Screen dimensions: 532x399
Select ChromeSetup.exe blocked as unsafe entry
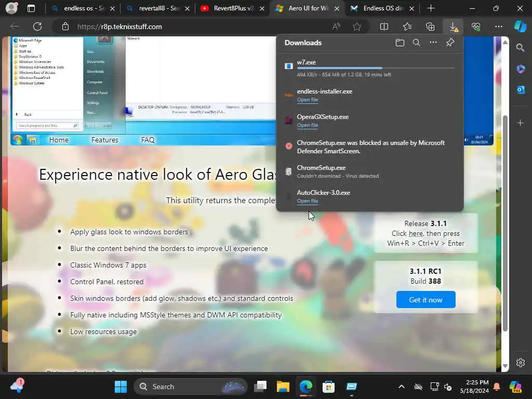[x=370, y=147]
